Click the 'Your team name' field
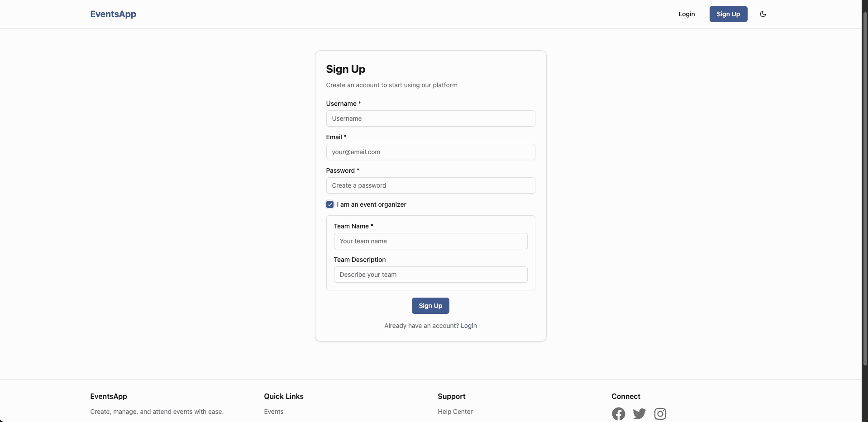 (x=430, y=241)
